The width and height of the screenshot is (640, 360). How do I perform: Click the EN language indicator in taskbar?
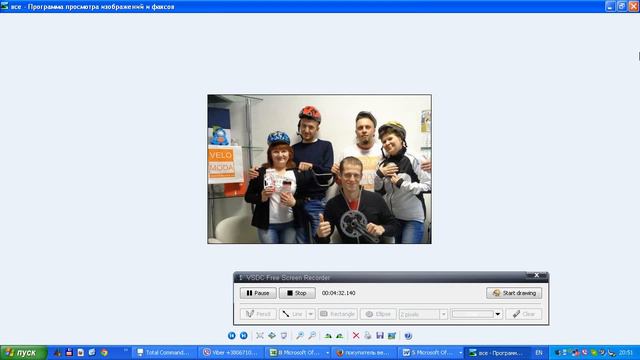(539, 353)
